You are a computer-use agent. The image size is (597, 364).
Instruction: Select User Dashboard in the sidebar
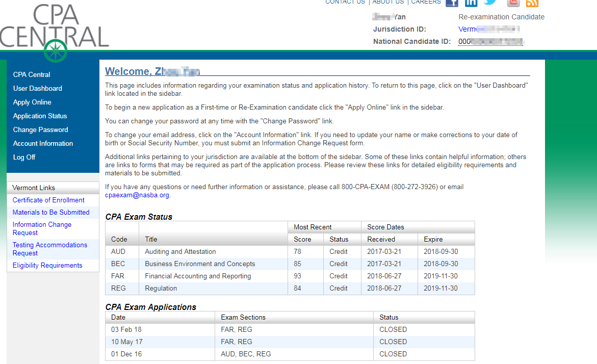38,88
